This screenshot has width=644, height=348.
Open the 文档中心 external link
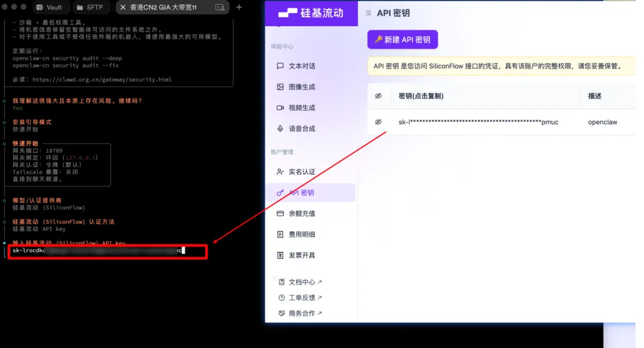click(x=300, y=282)
